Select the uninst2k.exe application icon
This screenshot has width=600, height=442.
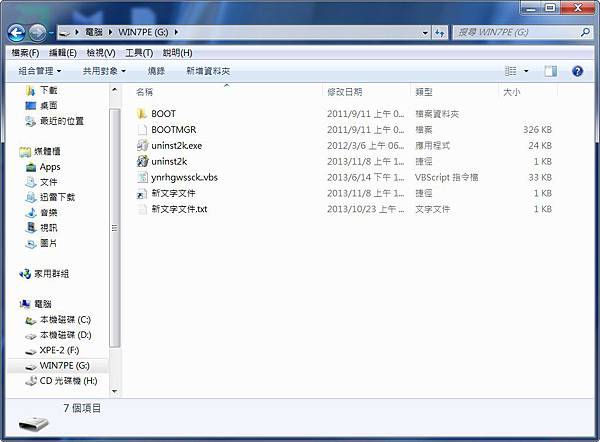point(142,145)
